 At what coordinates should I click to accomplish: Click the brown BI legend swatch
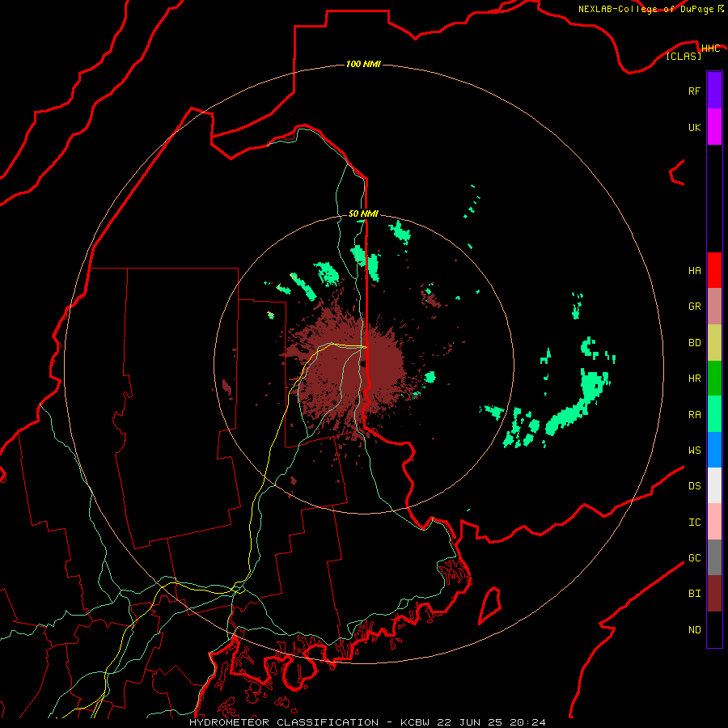(714, 594)
